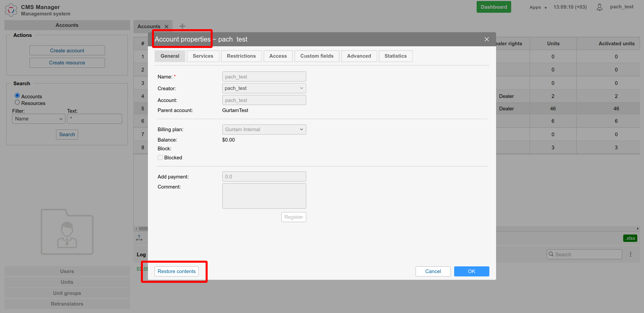644x313 pixels.
Task: Click the Add payment input field
Action: tap(264, 176)
